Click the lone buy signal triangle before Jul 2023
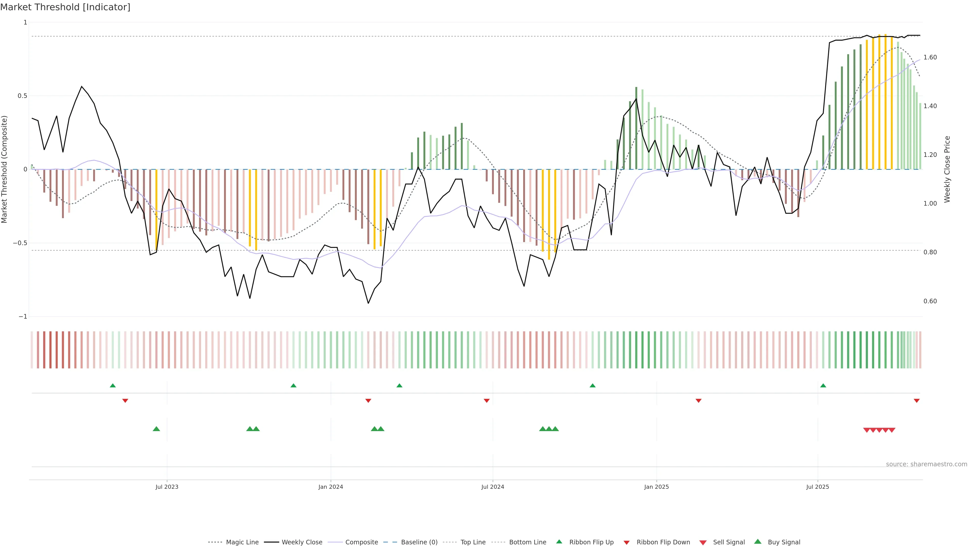 [156, 429]
